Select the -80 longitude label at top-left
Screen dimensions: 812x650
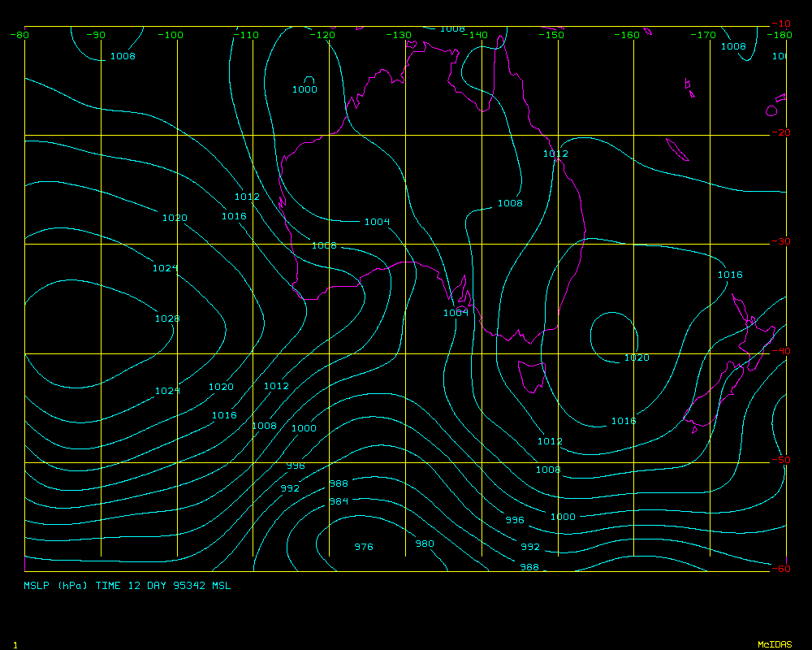[19, 35]
